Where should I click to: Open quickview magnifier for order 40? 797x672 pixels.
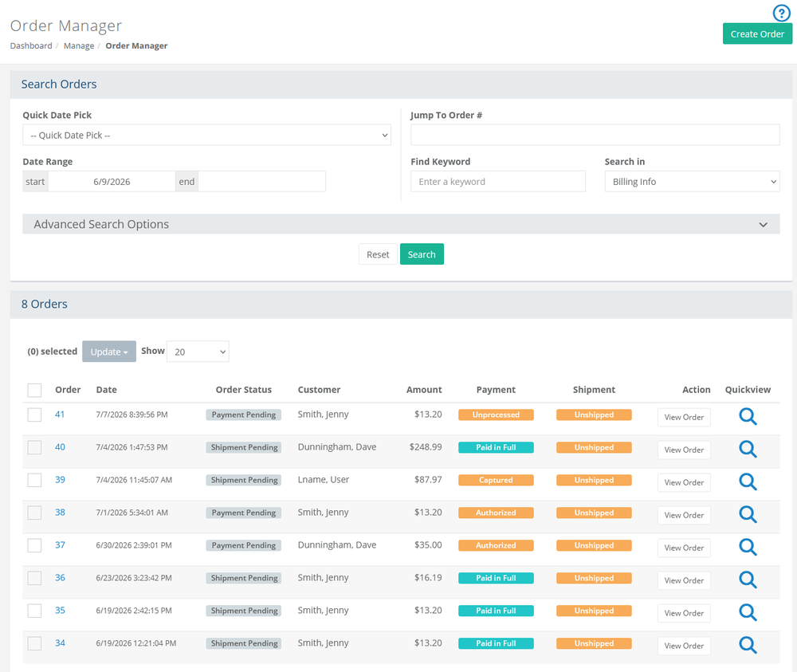[x=748, y=449]
